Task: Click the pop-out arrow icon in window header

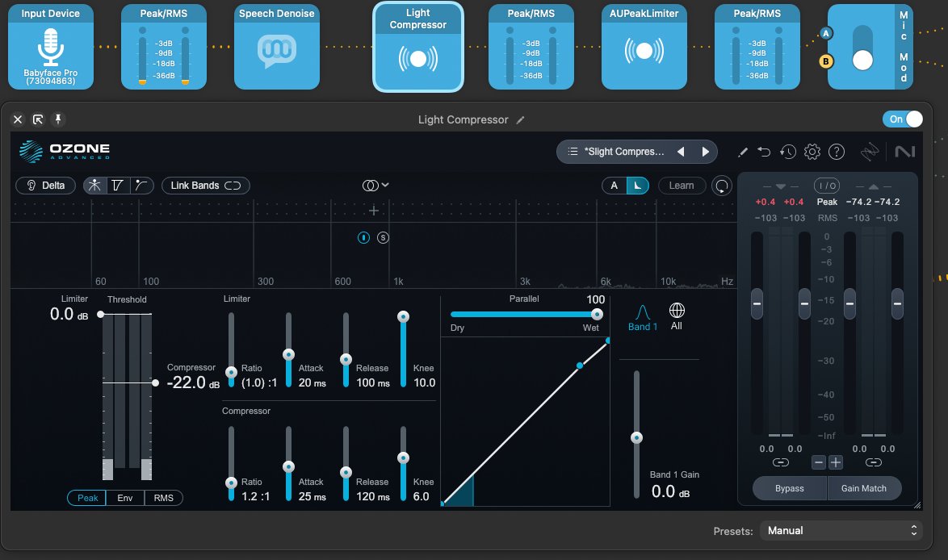Action: 38,119
